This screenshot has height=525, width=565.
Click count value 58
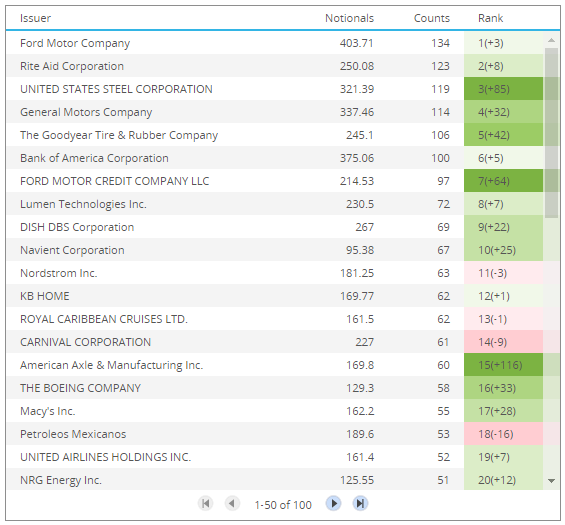(444, 388)
